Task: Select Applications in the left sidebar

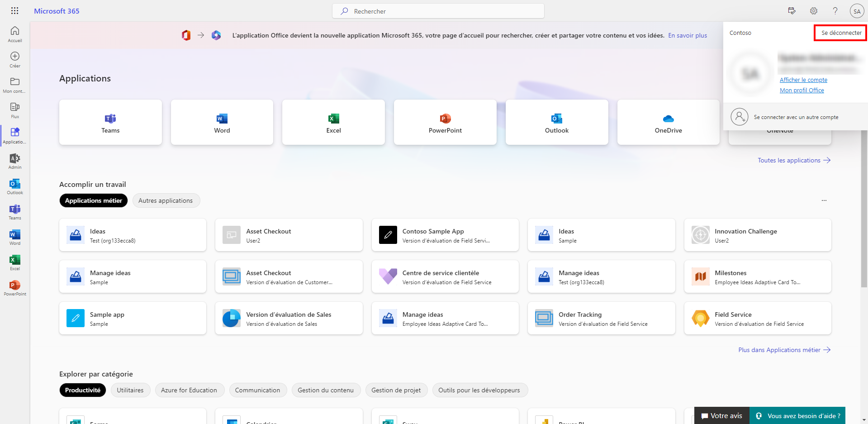Action: point(15,136)
